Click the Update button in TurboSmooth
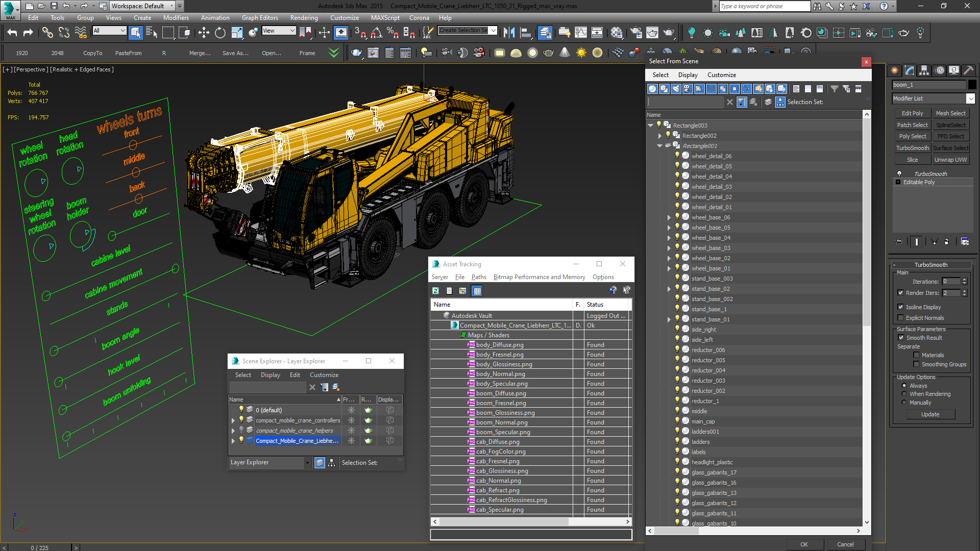 tap(930, 414)
